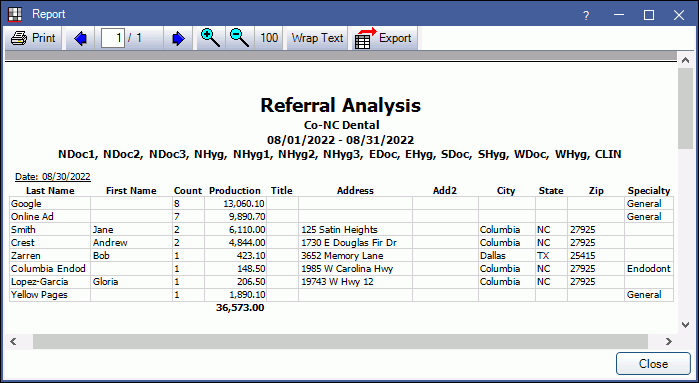
Task: Click the Production column header
Action: [x=235, y=191]
